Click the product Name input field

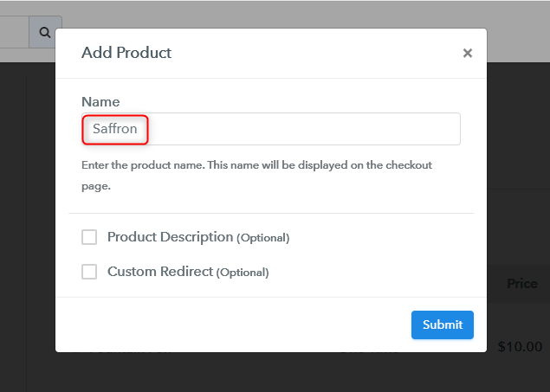[271, 129]
